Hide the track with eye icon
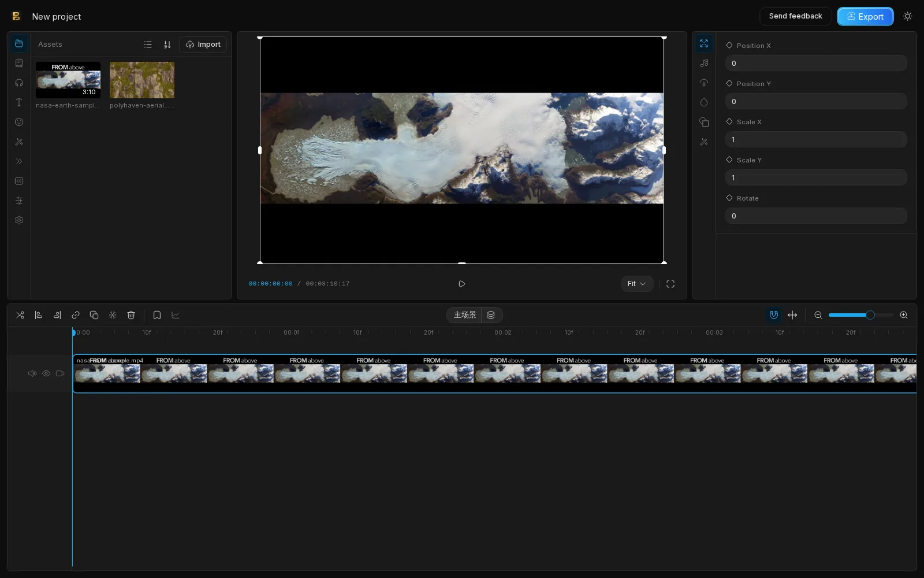 coord(46,373)
